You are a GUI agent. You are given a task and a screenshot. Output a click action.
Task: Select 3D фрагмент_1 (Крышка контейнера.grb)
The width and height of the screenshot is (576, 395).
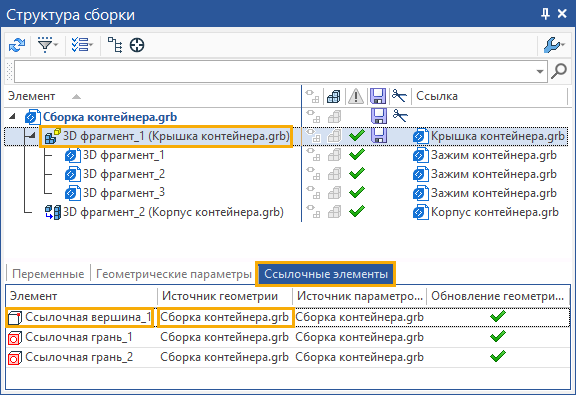click(x=176, y=136)
